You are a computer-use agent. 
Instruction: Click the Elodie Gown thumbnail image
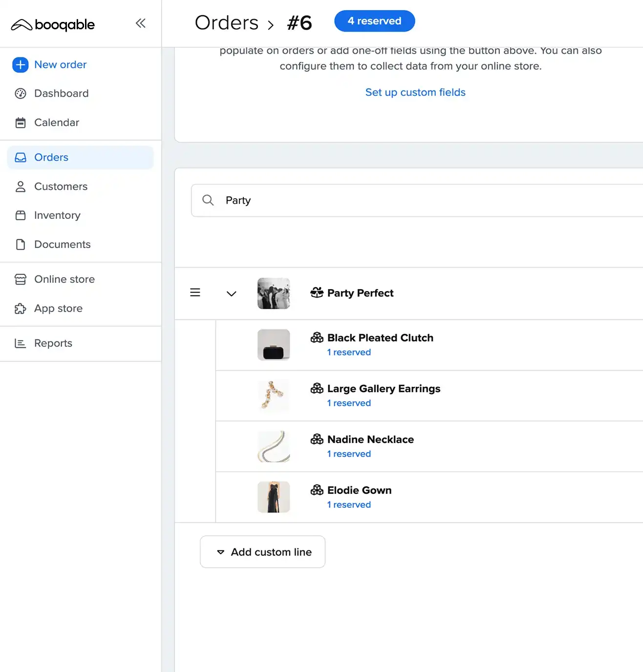pos(274,497)
